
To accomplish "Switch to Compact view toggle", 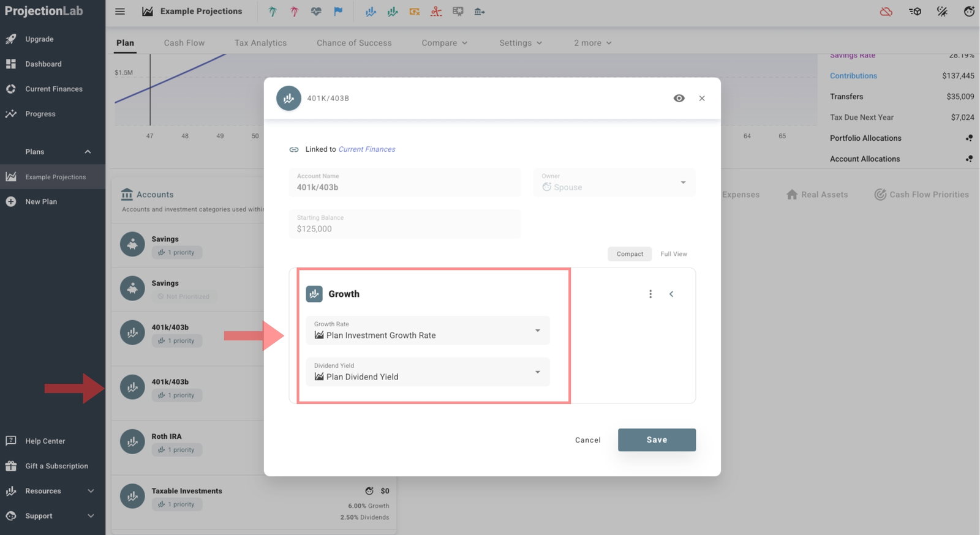I will coord(629,254).
